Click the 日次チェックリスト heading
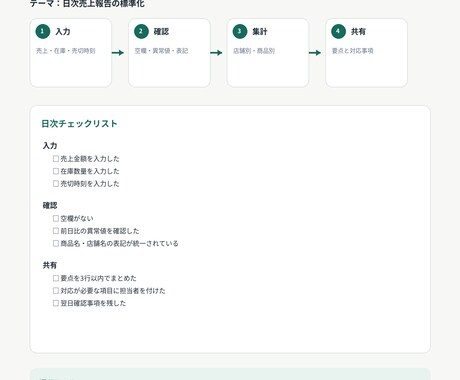Image resolution: width=460 pixels, height=380 pixels. (79, 124)
